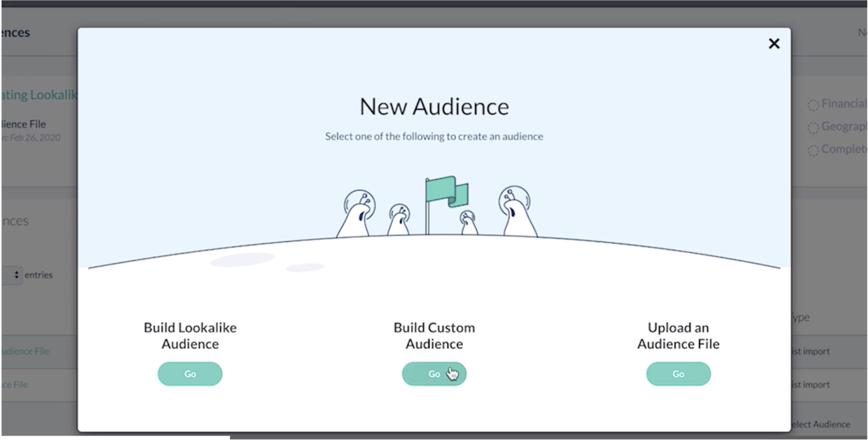The image size is (868, 440).
Task: Open the Creating Lookalike link behind dialog
Action: (x=39, y=95)
